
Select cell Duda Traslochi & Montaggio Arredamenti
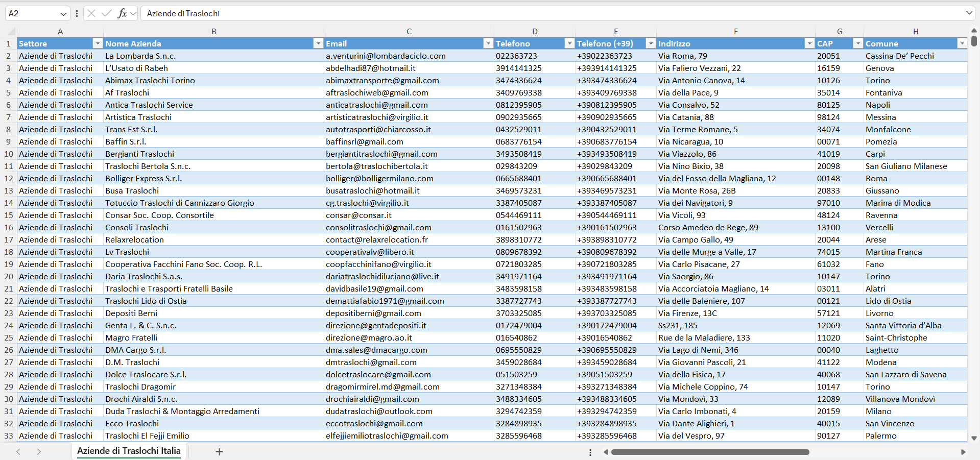(x=213, y=411)
